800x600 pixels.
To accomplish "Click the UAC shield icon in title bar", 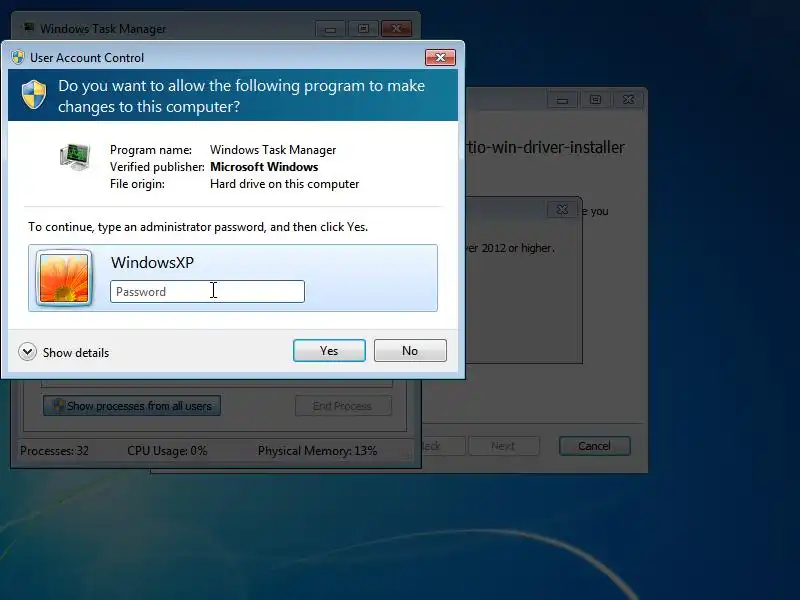I will pyautogui.click(x=18, y=57).
